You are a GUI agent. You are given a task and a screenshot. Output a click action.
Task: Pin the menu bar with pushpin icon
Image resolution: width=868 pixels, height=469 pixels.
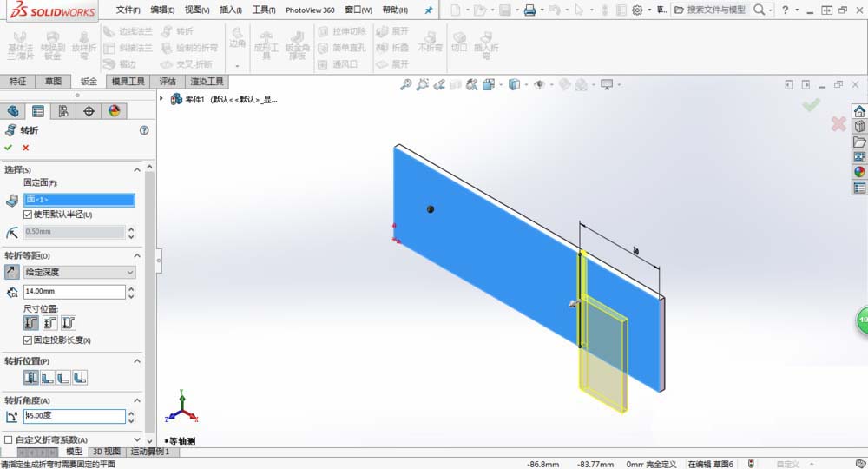(x=429, y=10)
